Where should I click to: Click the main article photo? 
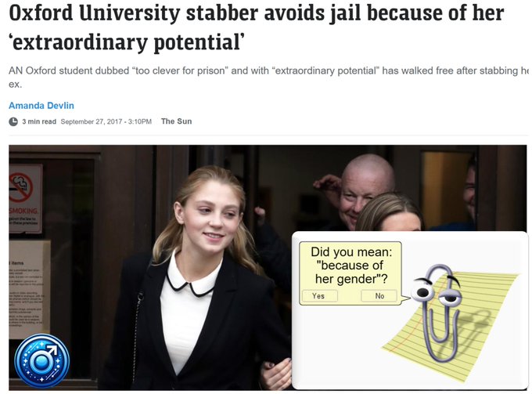point(268,268)
